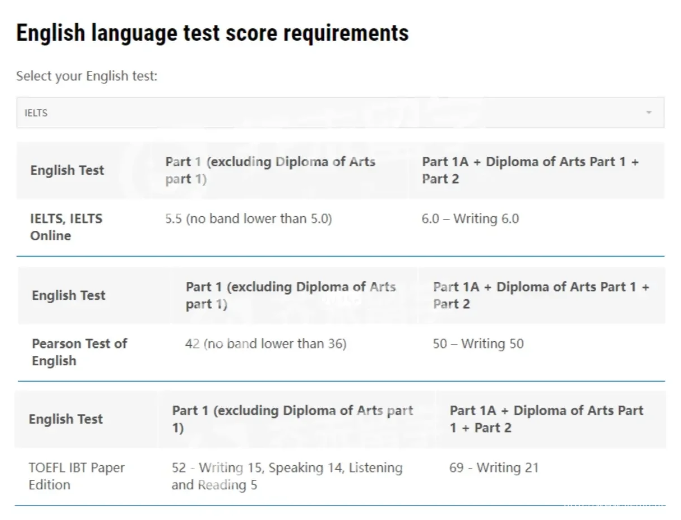Click the dropdown arrow in the test selector
This screenshot has width=681, height=520.
click(649, 113)
